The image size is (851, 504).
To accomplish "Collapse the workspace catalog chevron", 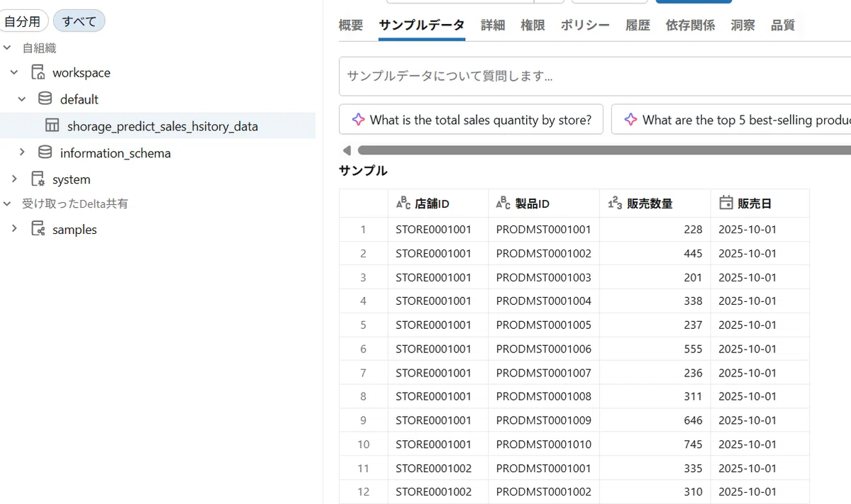I will (14, 72).
